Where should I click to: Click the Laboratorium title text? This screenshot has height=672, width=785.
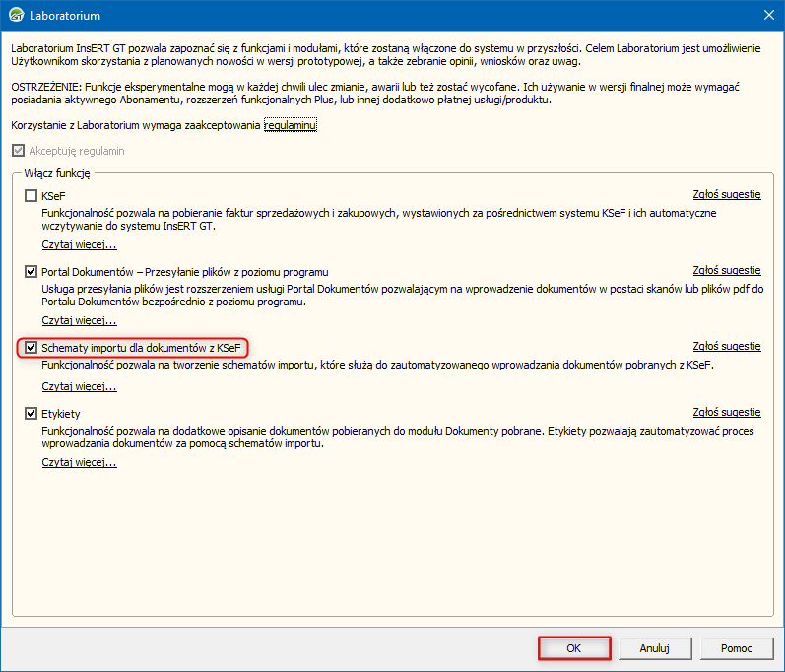coord(65,16)
